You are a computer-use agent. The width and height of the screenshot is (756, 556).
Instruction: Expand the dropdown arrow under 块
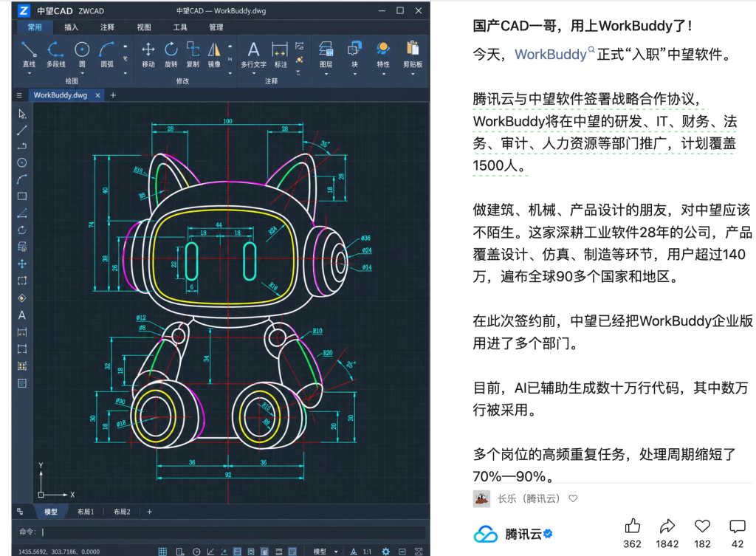click(354, 74)
